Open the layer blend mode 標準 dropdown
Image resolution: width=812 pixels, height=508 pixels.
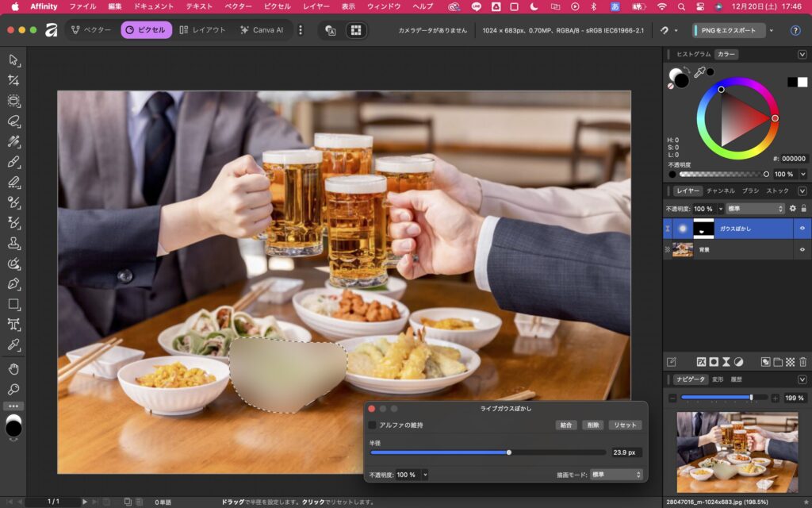point(755,209)
